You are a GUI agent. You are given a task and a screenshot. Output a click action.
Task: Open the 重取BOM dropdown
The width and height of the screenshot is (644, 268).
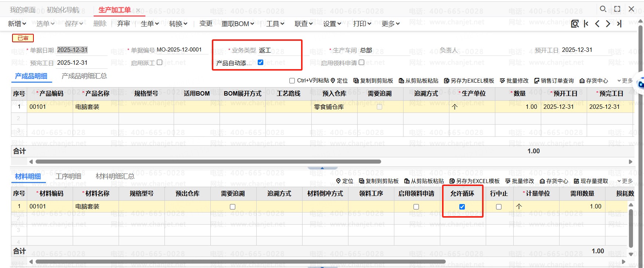(x=238, y=24)
